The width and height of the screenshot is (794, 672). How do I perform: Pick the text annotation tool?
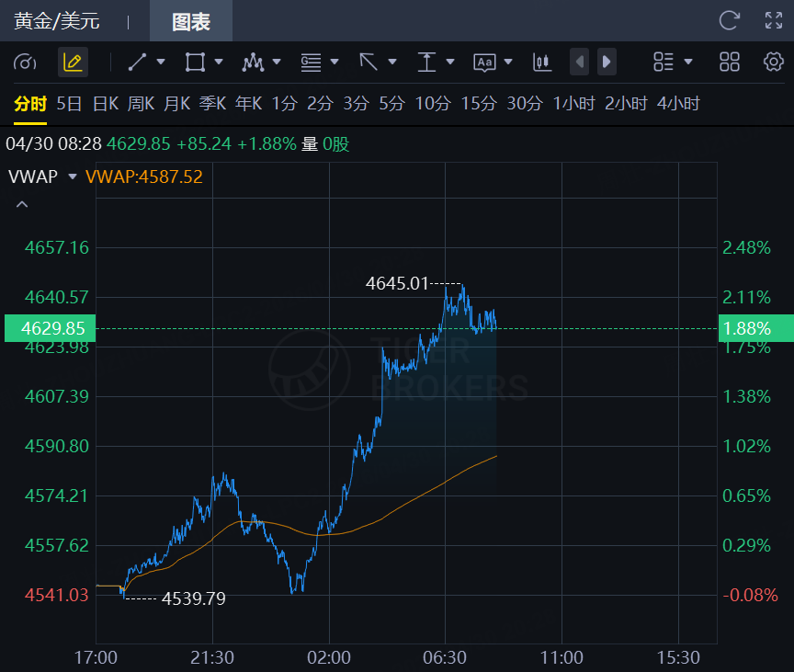pyautogui.click(x=484, y=63)
